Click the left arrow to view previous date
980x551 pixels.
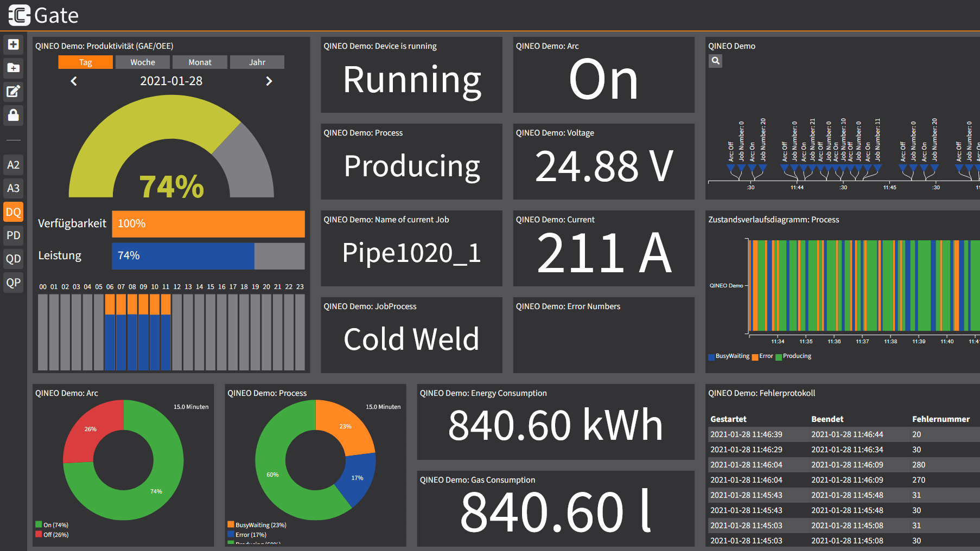click(74, 81)
